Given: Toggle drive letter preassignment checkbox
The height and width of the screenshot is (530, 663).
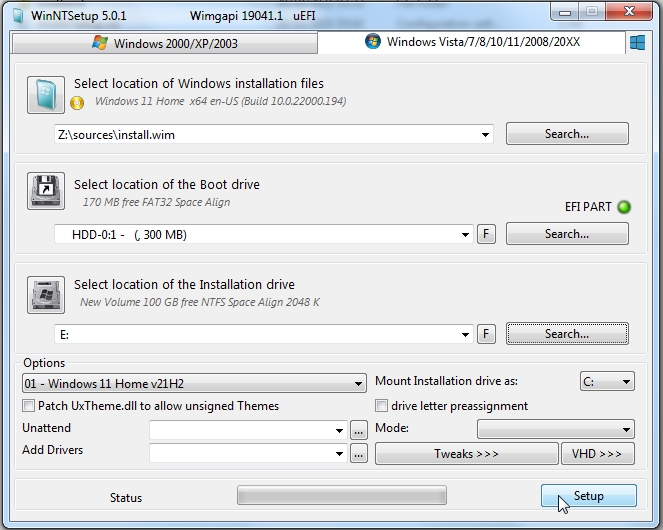Looking at the screenshot, I should [381, 406].
